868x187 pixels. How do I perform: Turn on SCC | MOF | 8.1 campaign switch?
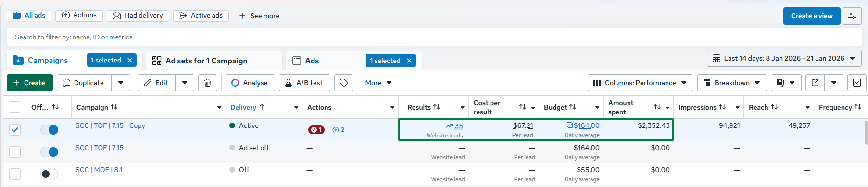(x=49, y=174)
